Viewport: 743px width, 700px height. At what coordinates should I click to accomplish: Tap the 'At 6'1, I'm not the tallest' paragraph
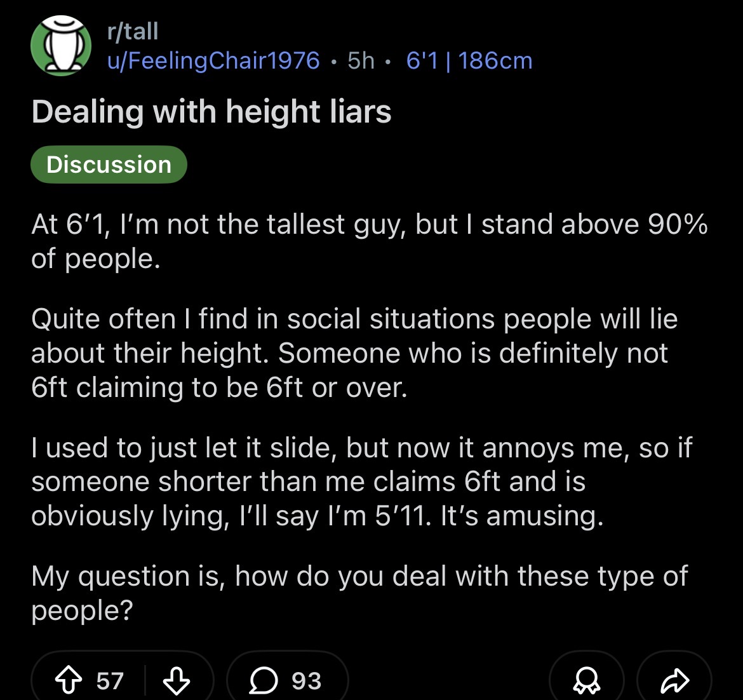(x=368, y=241)
